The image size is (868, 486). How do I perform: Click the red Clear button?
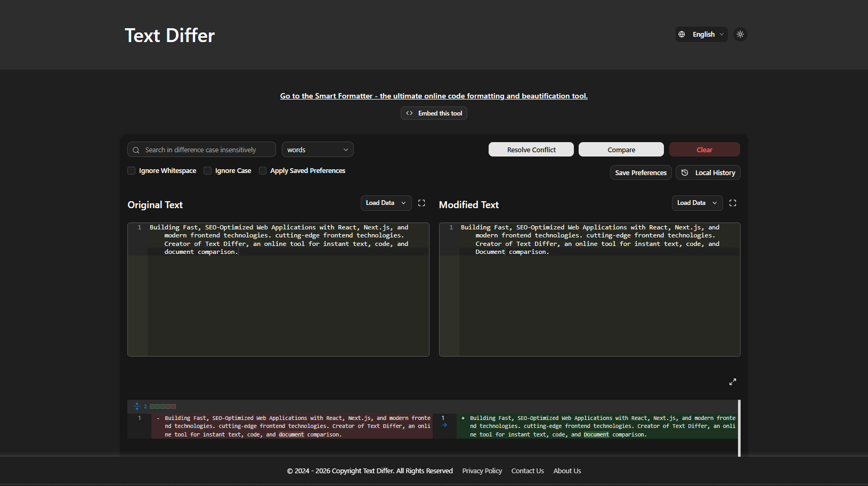point(704,150)
